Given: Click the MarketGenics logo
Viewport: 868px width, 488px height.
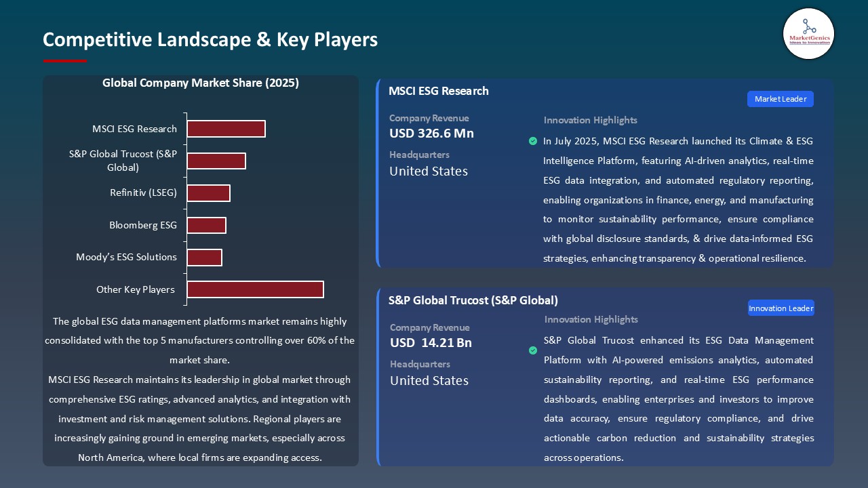Looking at the screenshot, I should point(808,34).
